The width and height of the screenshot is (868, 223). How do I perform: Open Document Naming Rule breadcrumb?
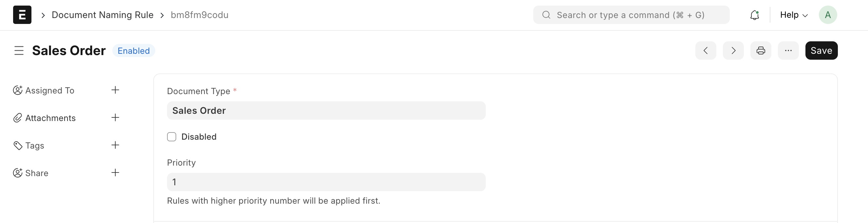tap(102, 14)
